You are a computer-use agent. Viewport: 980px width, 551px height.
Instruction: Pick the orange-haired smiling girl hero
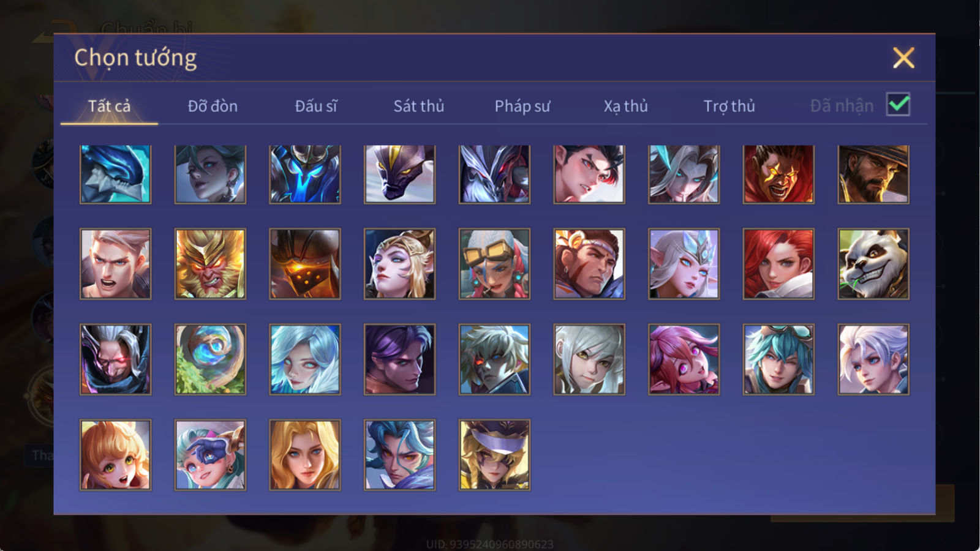pos(115,455)
